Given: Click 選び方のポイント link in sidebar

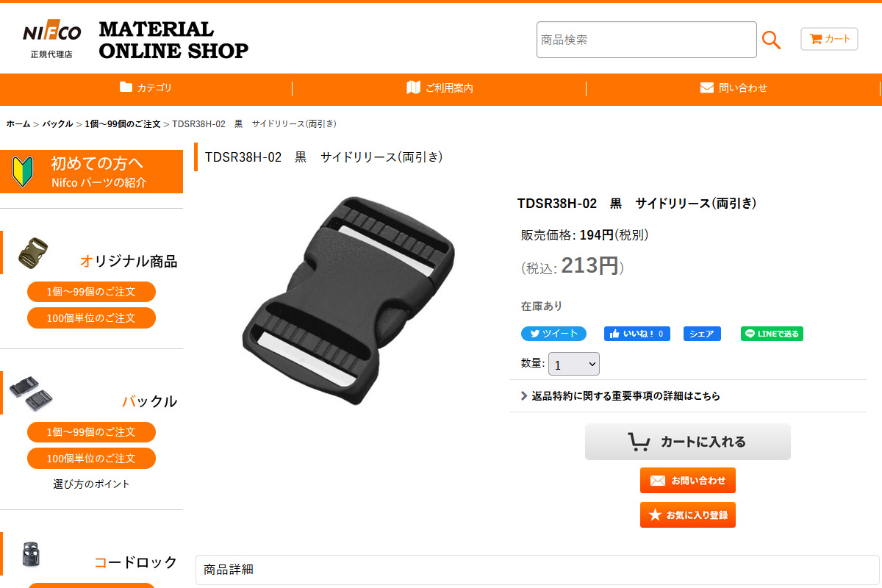Looking at the screenshot, I should [x=91, y=484].
